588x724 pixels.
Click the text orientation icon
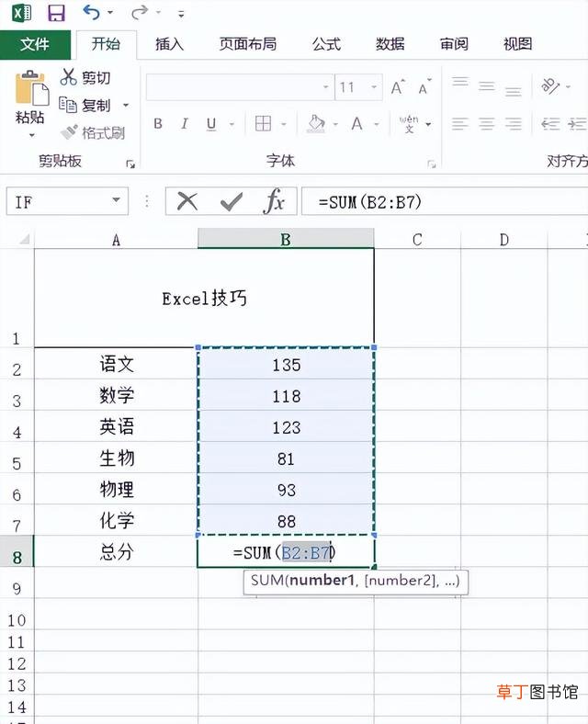[x=550, y=85]
